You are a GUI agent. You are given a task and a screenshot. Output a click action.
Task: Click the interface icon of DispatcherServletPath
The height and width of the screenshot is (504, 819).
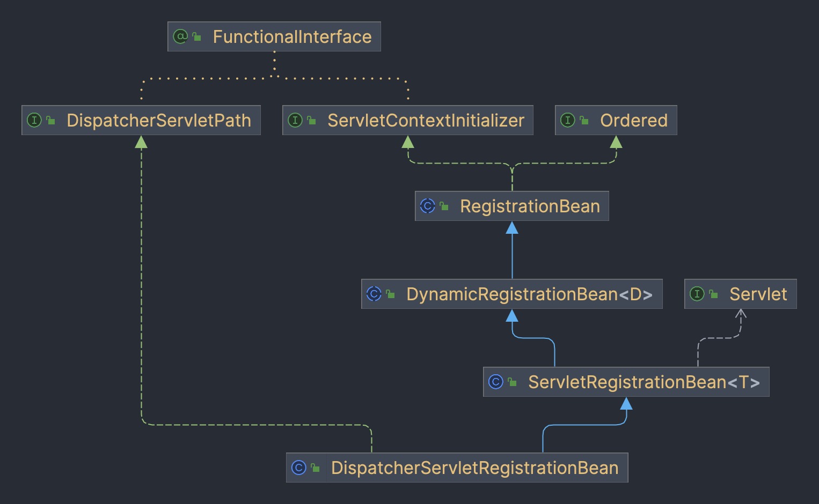point(34,120)
